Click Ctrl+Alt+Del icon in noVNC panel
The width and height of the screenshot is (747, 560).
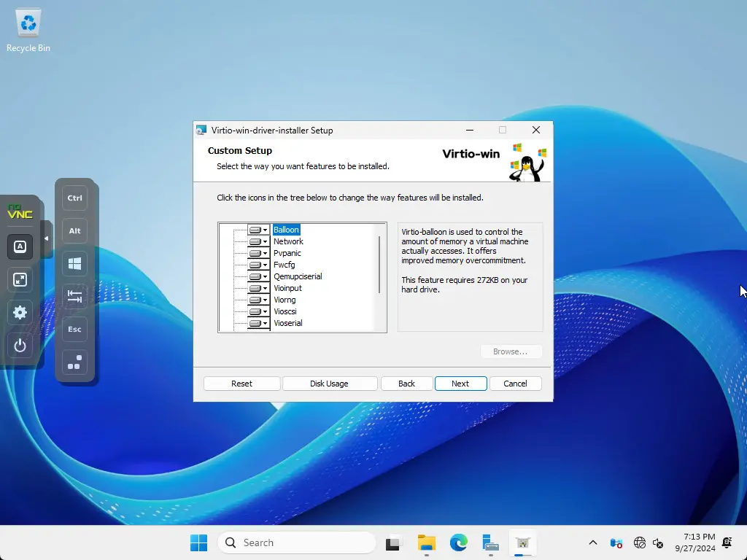tap(74, 362)
